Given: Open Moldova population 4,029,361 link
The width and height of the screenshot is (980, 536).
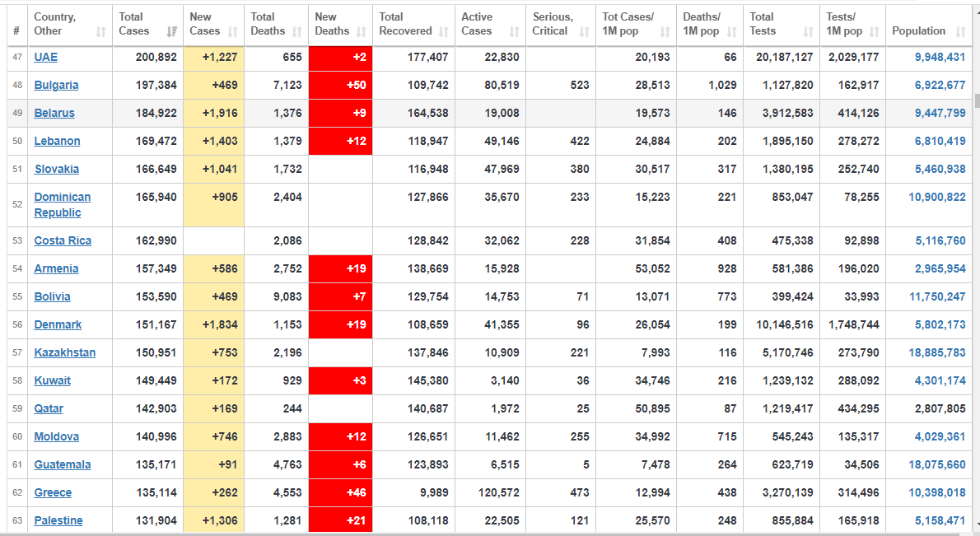Looking at the screenshot, I should click(x=940, y=436).
